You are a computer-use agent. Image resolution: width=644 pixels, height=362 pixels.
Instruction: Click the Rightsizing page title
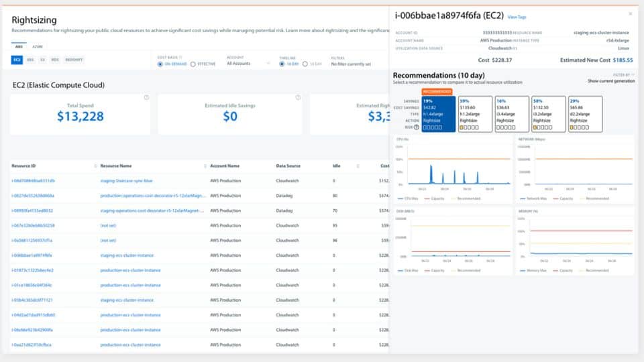click(34, 19)
